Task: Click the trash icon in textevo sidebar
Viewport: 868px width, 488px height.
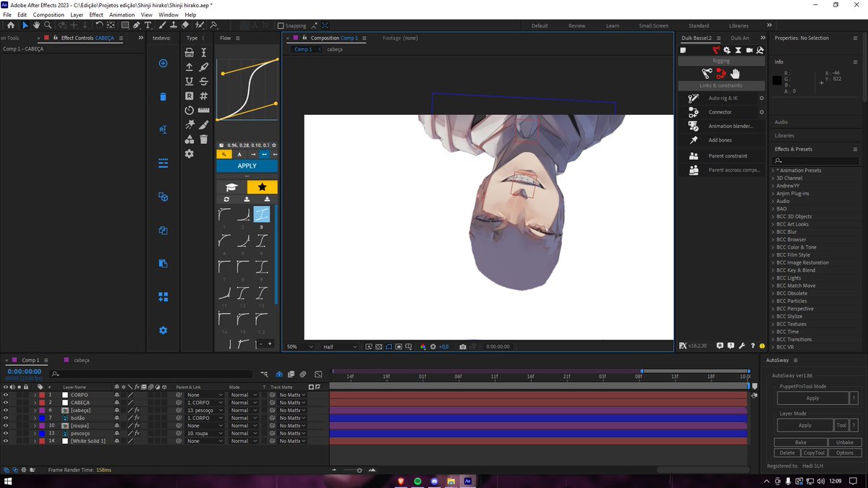Action: pyautogui.click(x=163, y=96)
